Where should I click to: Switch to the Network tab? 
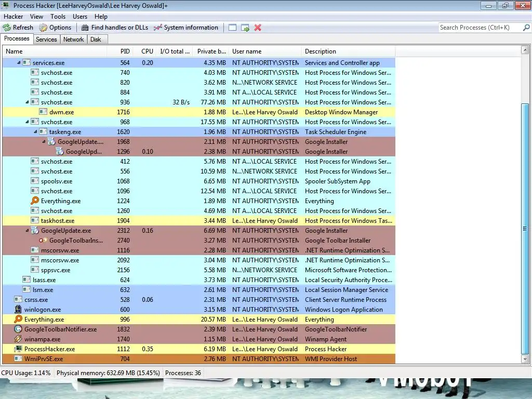pos(73,39)
